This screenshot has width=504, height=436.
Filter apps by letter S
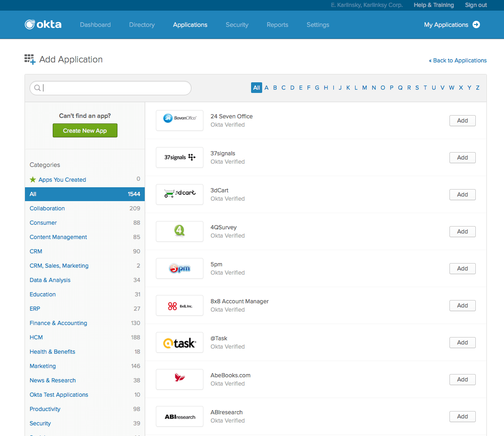click(x=417, y=88)
